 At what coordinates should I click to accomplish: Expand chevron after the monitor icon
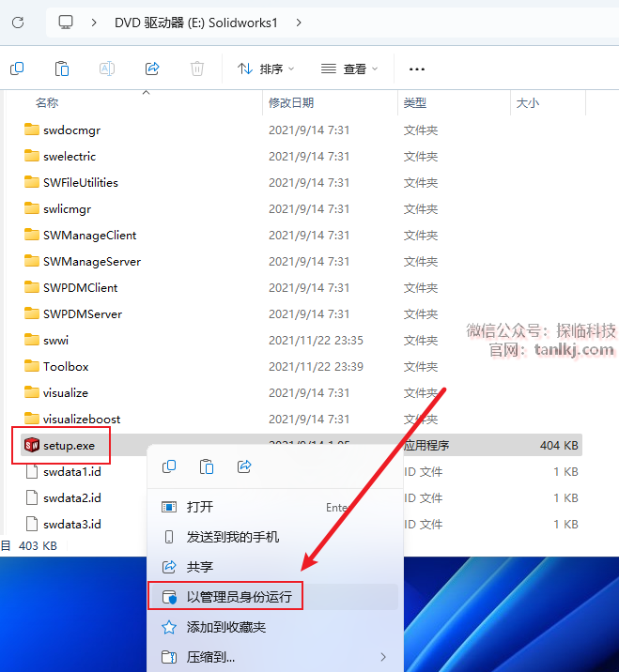click(94, 23)
